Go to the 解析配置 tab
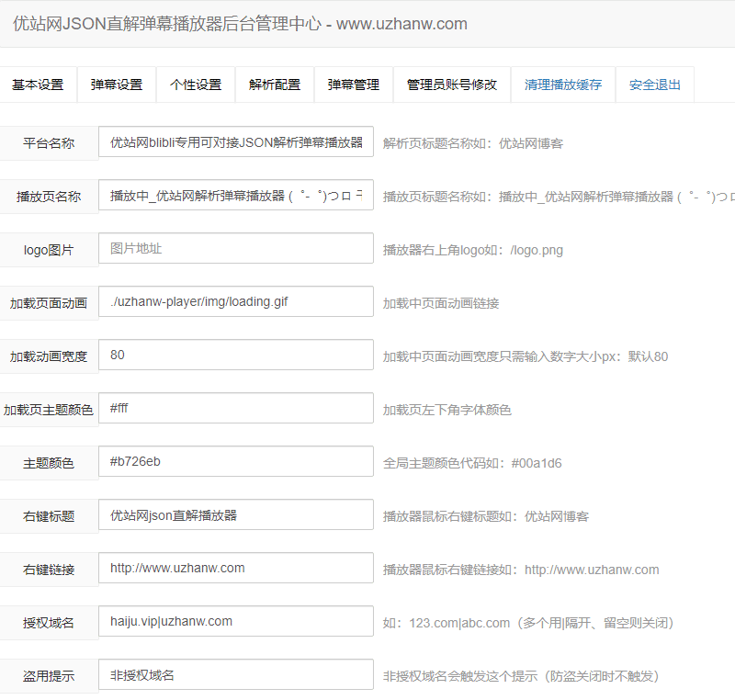The image size is (735, 700). click(x=275, y=85)
